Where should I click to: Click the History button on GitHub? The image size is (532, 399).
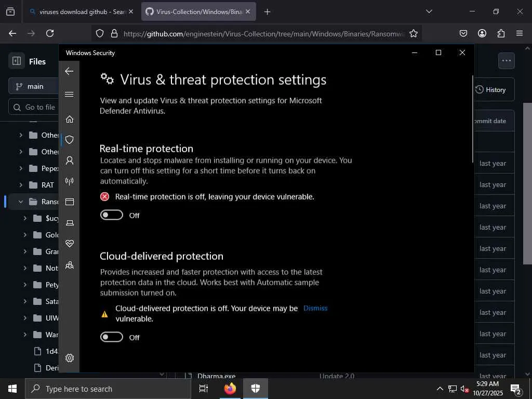490,90
